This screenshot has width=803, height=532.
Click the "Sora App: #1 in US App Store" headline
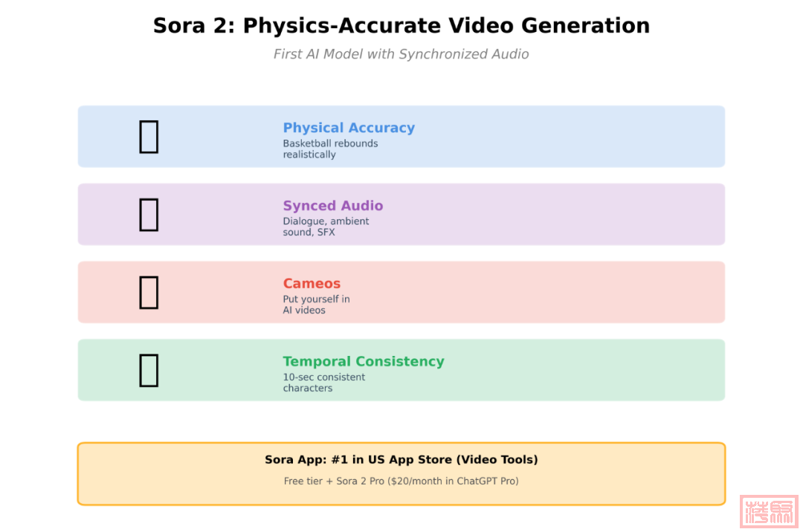point(401,460)
